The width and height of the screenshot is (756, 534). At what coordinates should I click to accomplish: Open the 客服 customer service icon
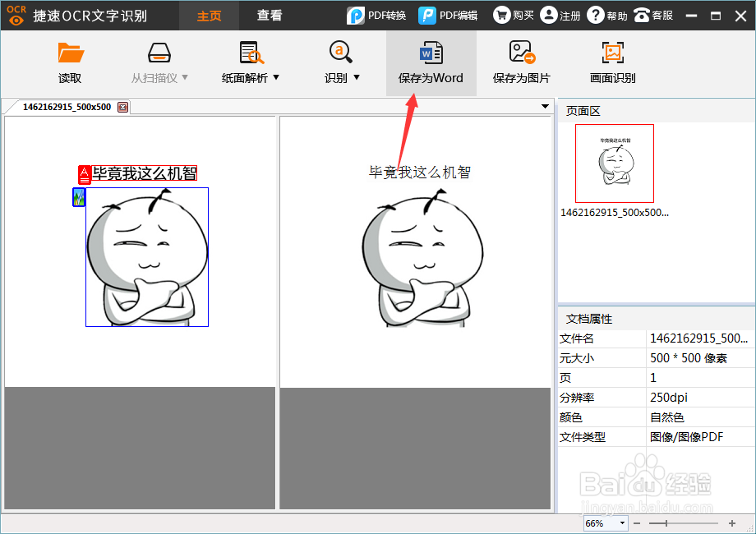pyautogui.click(x=642, y=15)
